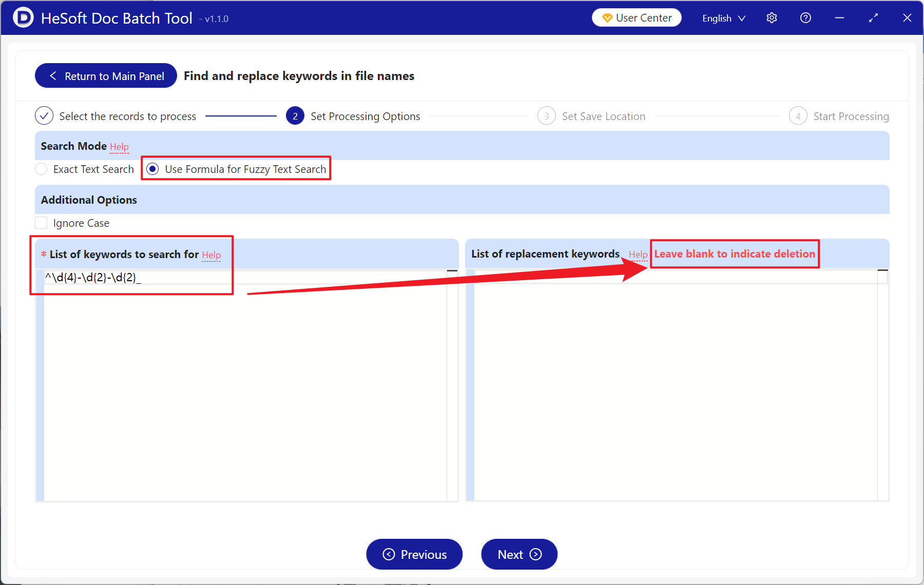Close the HeSoft Doc Batch Tool window
The height and width of the screenshot is (585, 924).
[x=907, y=18]
